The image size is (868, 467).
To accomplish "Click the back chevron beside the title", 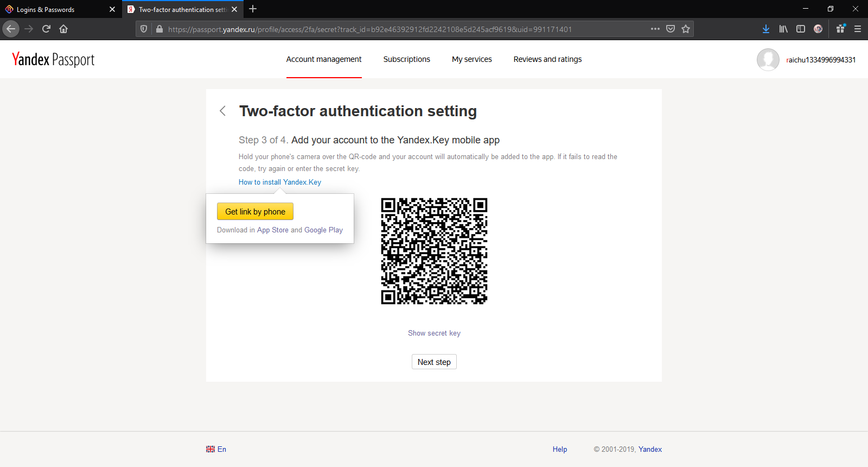I will pyautogui.click(x=222, y=111).
